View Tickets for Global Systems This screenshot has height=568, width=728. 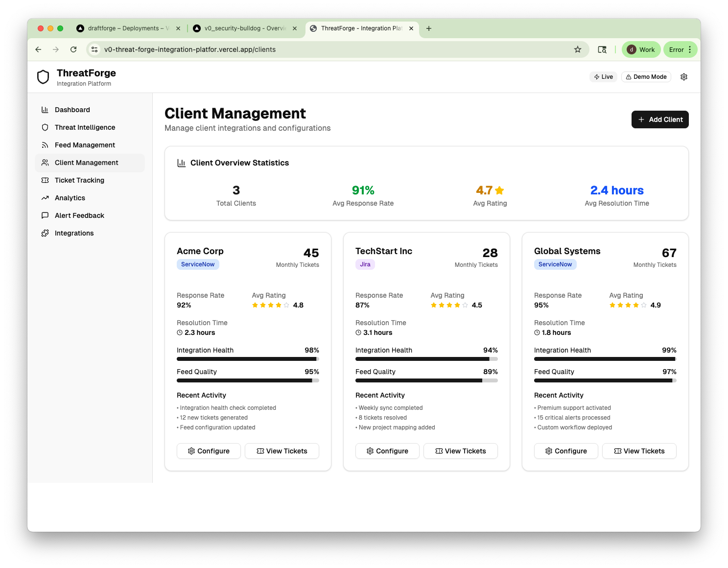pyautogui.click(x=639, y=451)
